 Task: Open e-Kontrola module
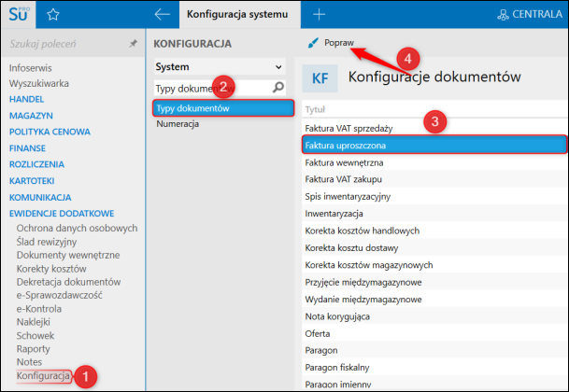tap(39, 309)
